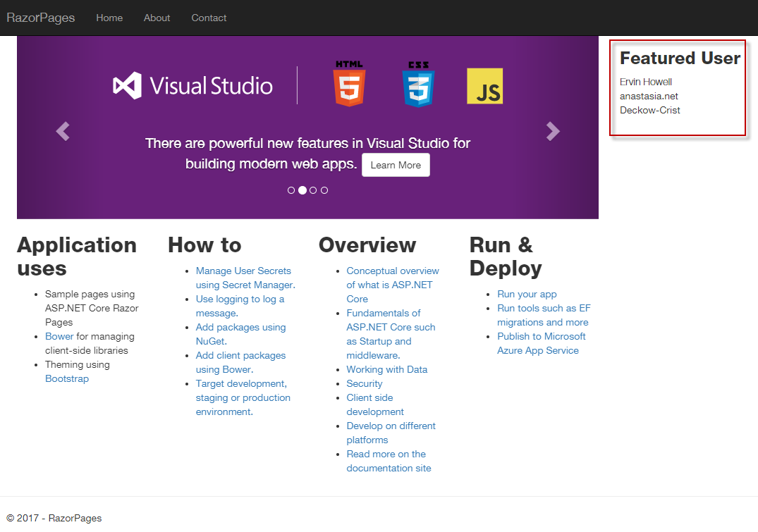Click the RazorPages brand logo in navbar
The image size is (758, 532).
tap(40, 18)
